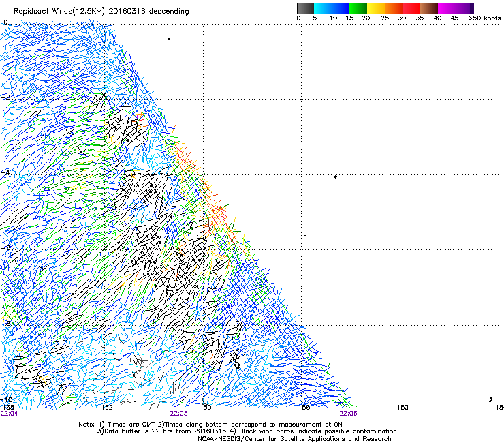
Task: Click the '-159' longitude axis label
Action: pos(203,408)
